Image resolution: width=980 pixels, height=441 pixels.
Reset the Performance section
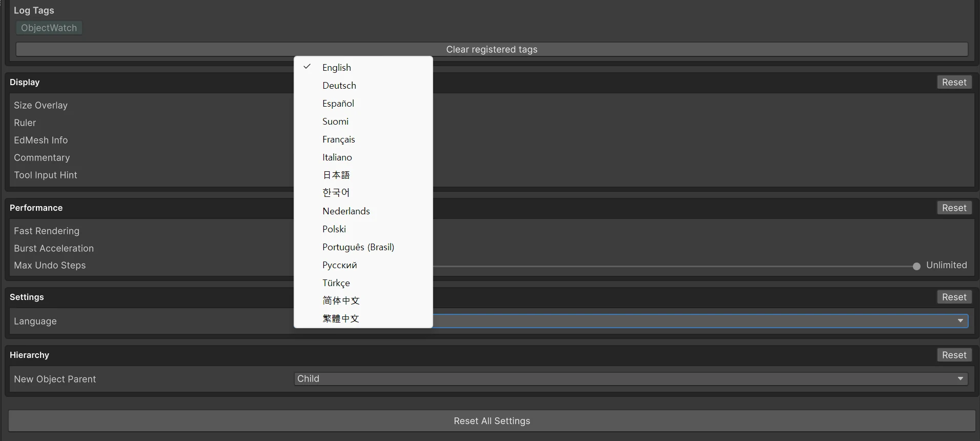954,208
